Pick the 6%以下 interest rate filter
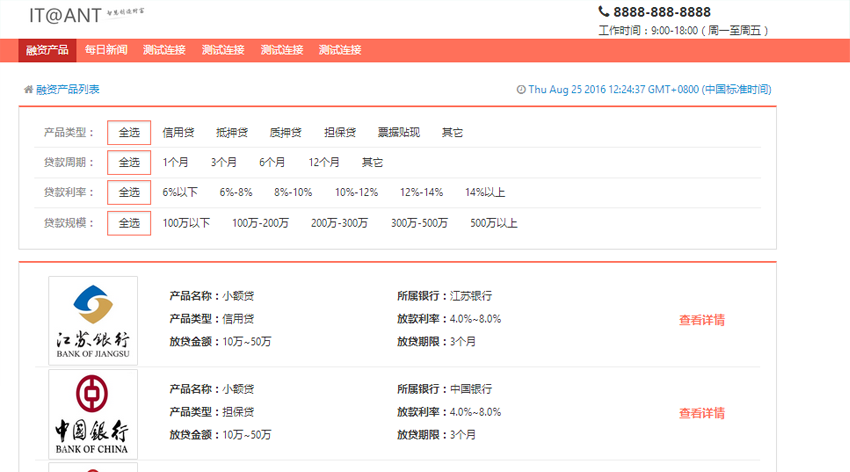The image size is (850, 472). pos(180,192)
